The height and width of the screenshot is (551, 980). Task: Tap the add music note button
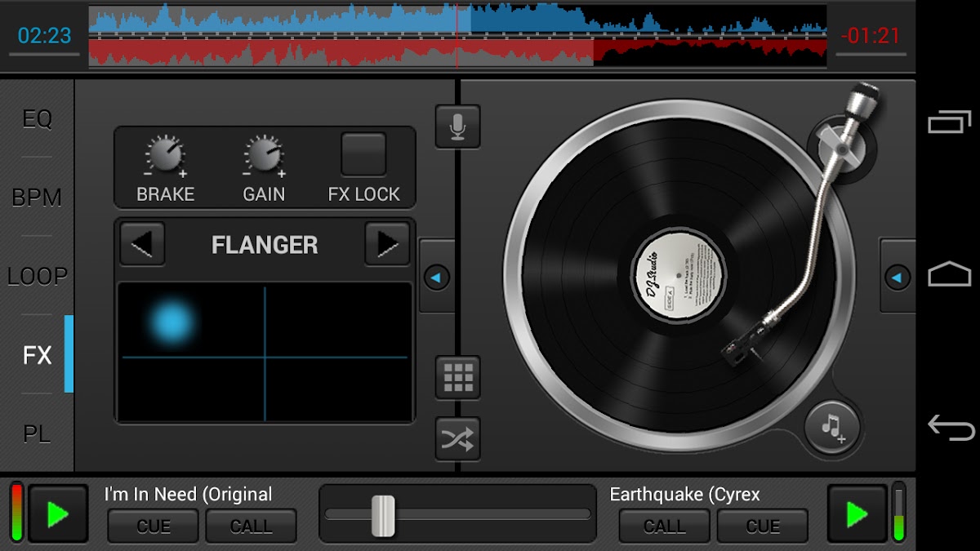pos(831,427)
